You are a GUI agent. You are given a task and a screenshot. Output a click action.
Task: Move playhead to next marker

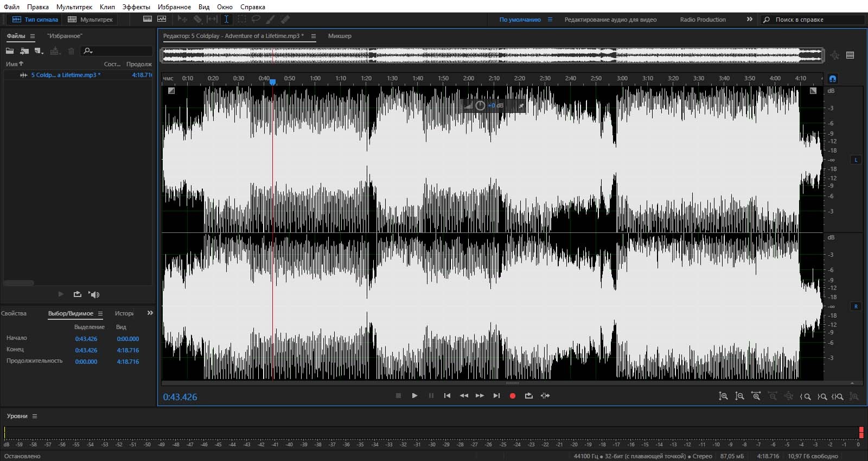(x=496, y=396)
